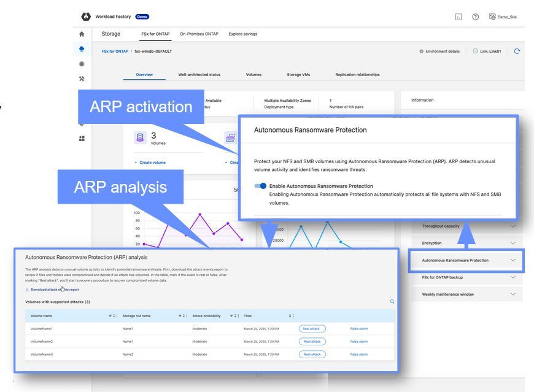The height and width of the screenshot is (392, 534).
Task: Mark VolumeName2 as False alarm
Action: 359,341
